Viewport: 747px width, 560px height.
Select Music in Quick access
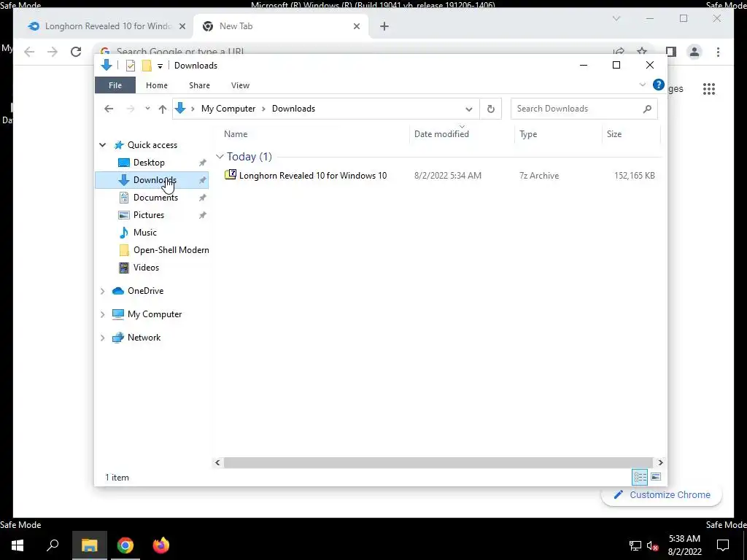point(145,233)
